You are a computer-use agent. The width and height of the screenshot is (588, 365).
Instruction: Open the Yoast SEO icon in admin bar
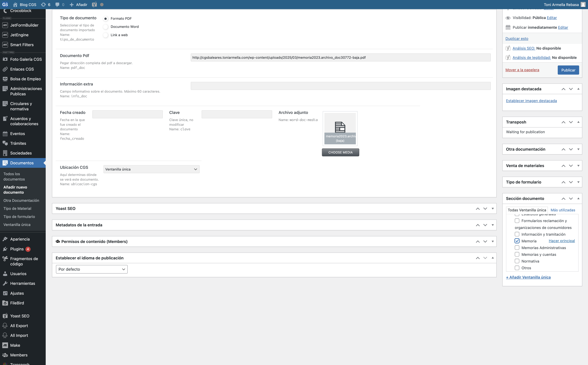coord(94,5)
